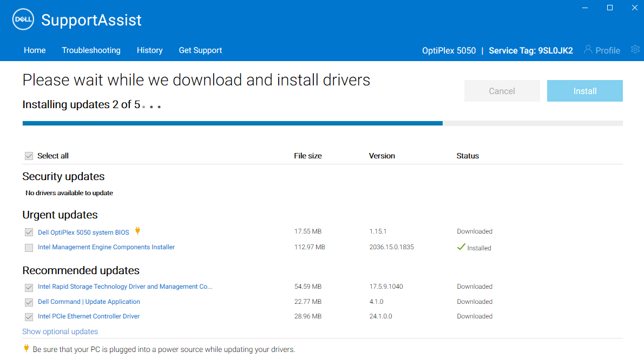The width and height of the screenshot is (644, 359).
Task: Go to the Get Support tab
Action: tap(200, 50)
